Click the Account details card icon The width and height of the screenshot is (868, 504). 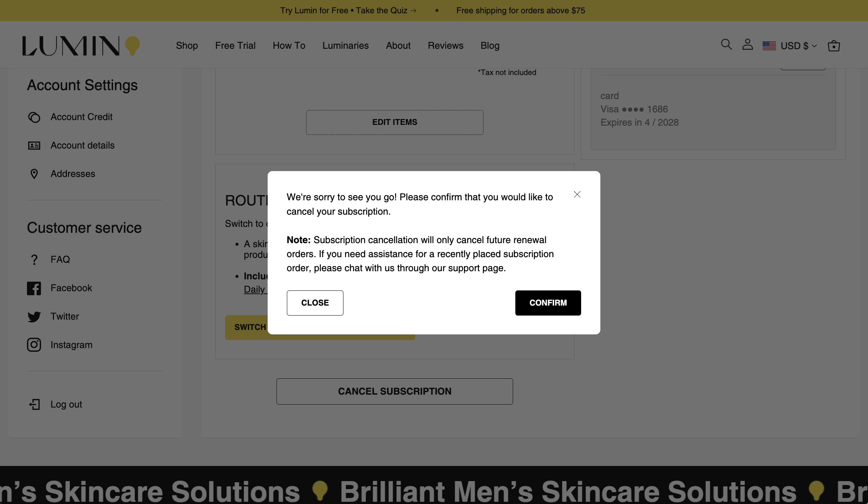(34, 146)
